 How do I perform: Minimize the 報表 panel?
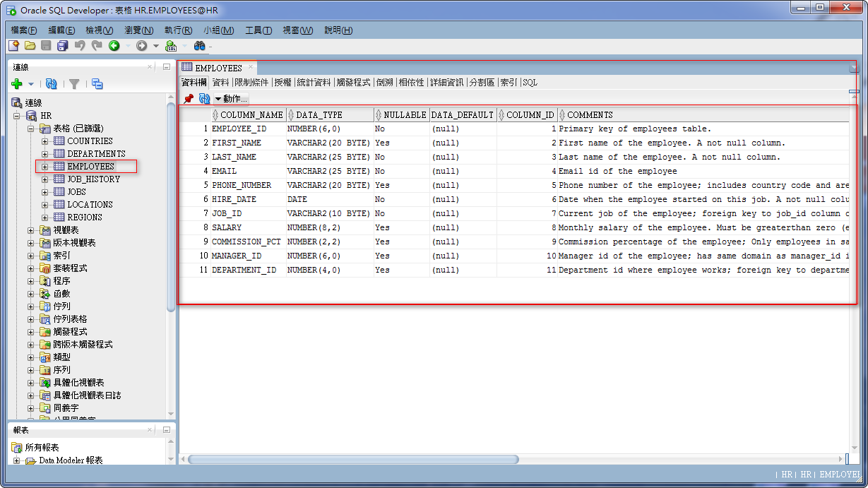click(x=167, y=429)
